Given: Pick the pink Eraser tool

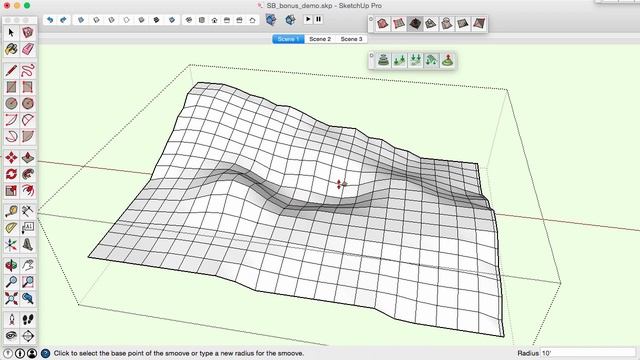Looking at the screenshot, I should (27, 49).
